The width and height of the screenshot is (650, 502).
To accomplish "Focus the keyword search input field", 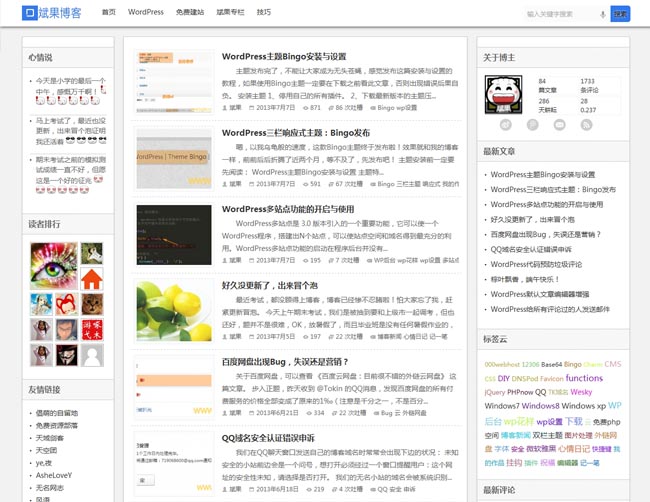I will (x=560, y=15).
